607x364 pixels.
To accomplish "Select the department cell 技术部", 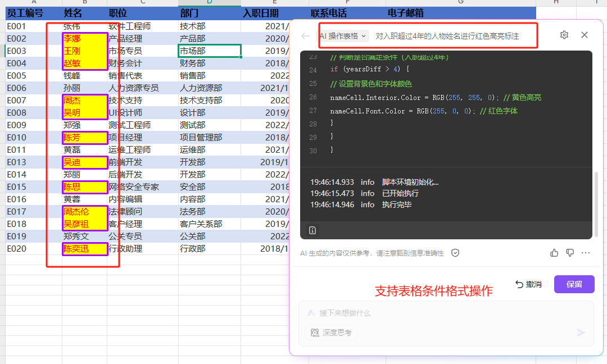I will pos(210,26).
